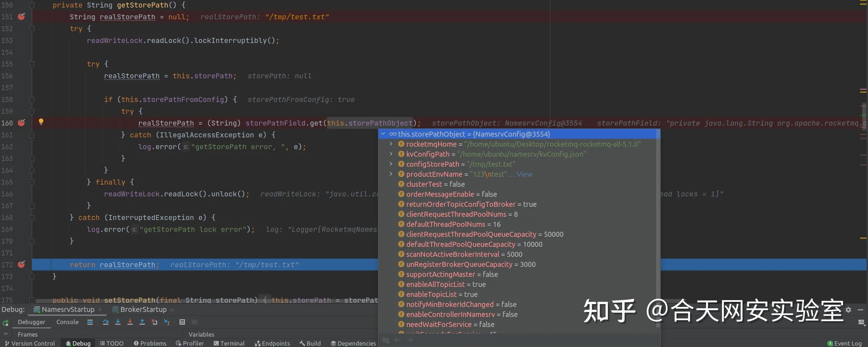868x347 pixels.
Task: Fold the getStorePath method at line 150
Action: [32, 5]
